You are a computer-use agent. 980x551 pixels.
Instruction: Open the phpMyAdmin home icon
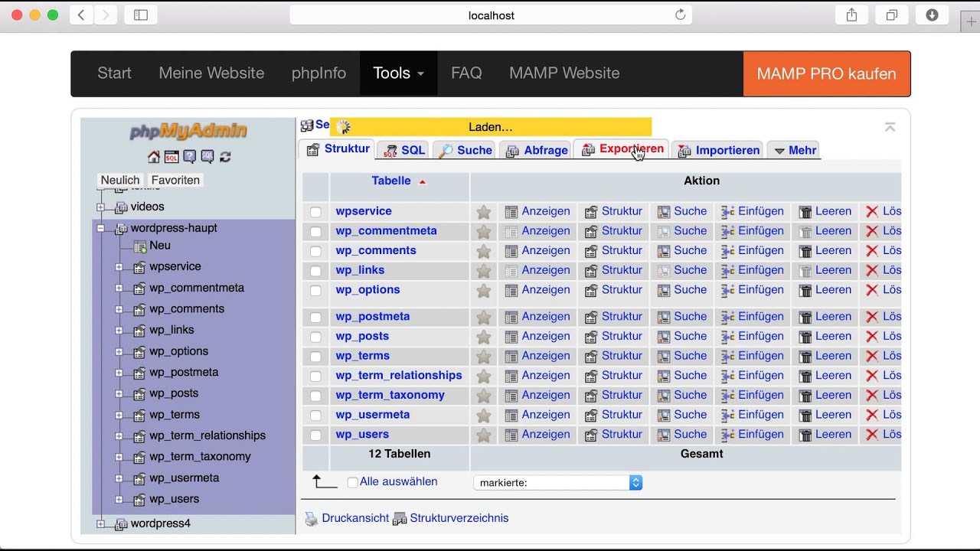coord(154,157)
